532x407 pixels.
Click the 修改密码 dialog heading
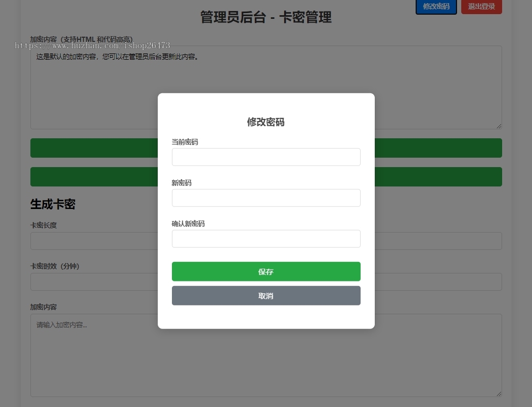(x=266, y=122)
